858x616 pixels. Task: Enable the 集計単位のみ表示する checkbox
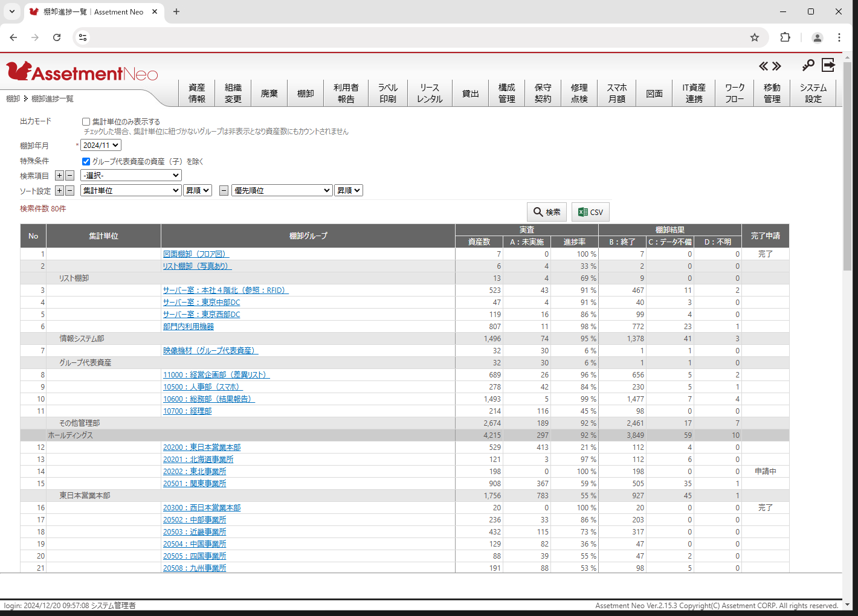click(86, 121)
